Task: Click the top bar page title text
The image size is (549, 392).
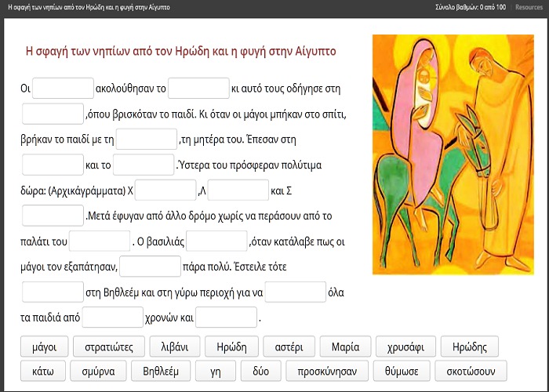Action: tap(89, 7)
